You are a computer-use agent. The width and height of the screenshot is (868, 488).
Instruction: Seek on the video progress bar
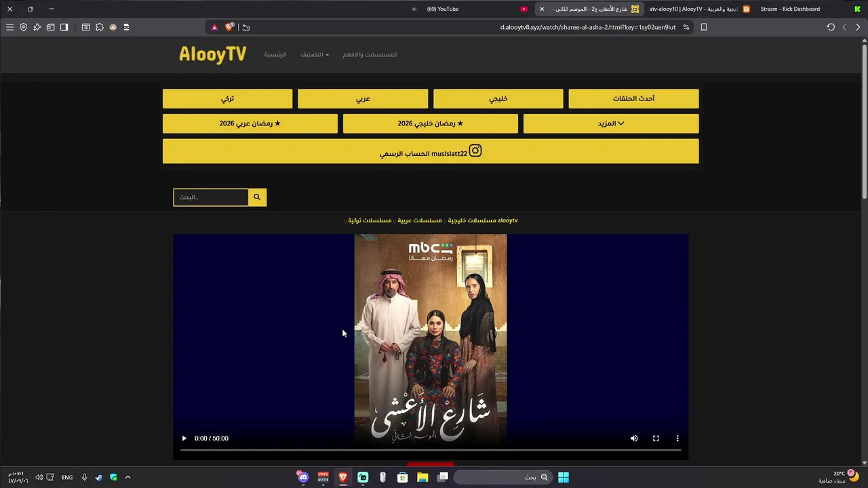pyautogui.click(x=431, y=450)
